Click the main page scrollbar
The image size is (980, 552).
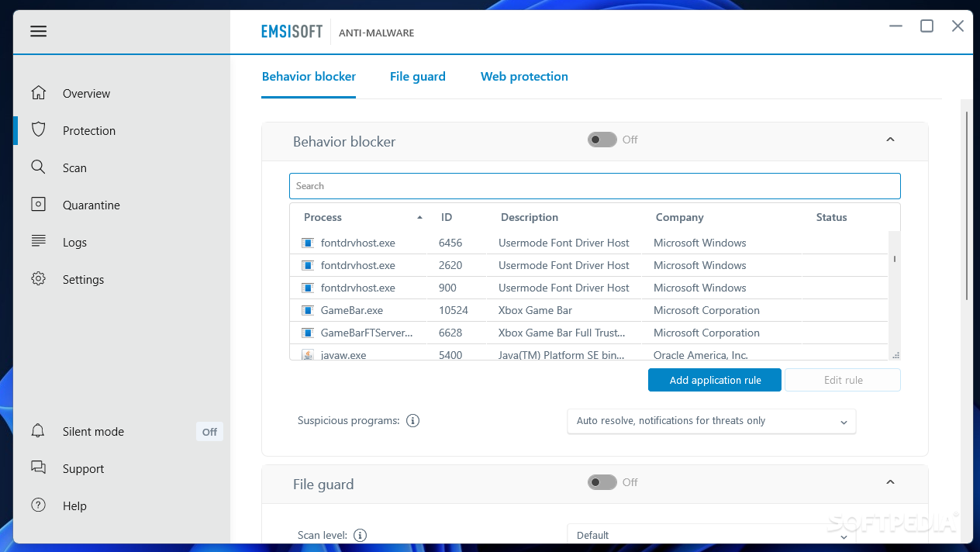pos(966,205)
